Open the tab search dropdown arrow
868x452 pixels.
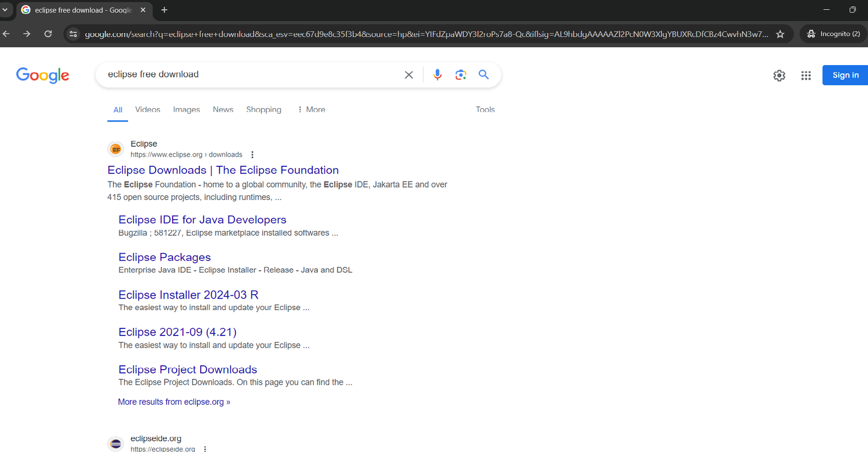[5, 10]
